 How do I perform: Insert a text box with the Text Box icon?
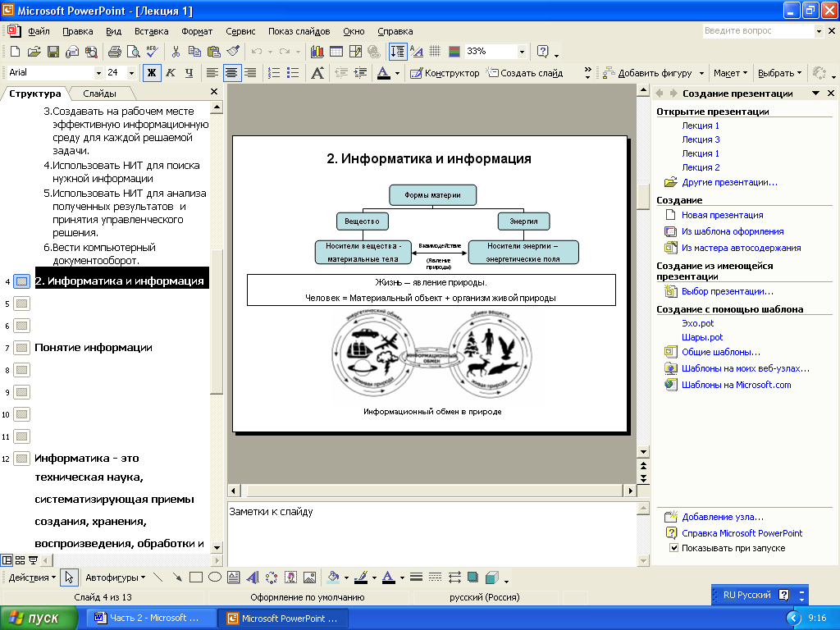[234, 577]
